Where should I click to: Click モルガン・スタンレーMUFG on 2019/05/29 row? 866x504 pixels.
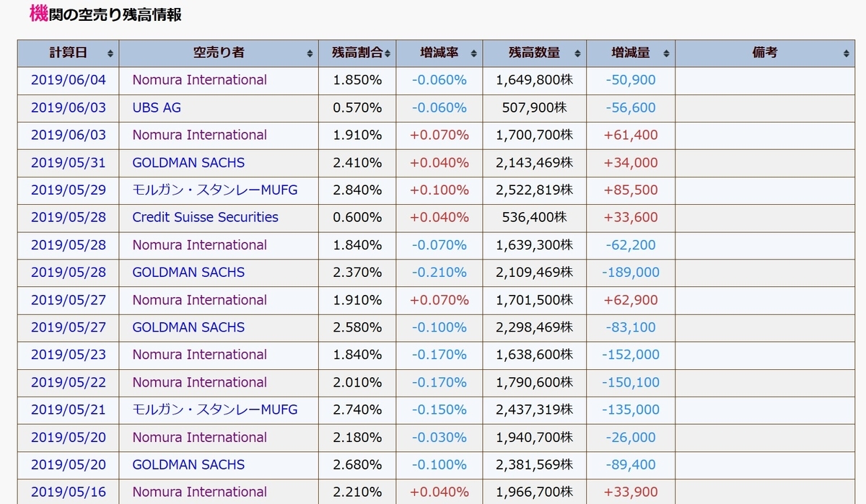pyautogui.click(x=214, y=190)
